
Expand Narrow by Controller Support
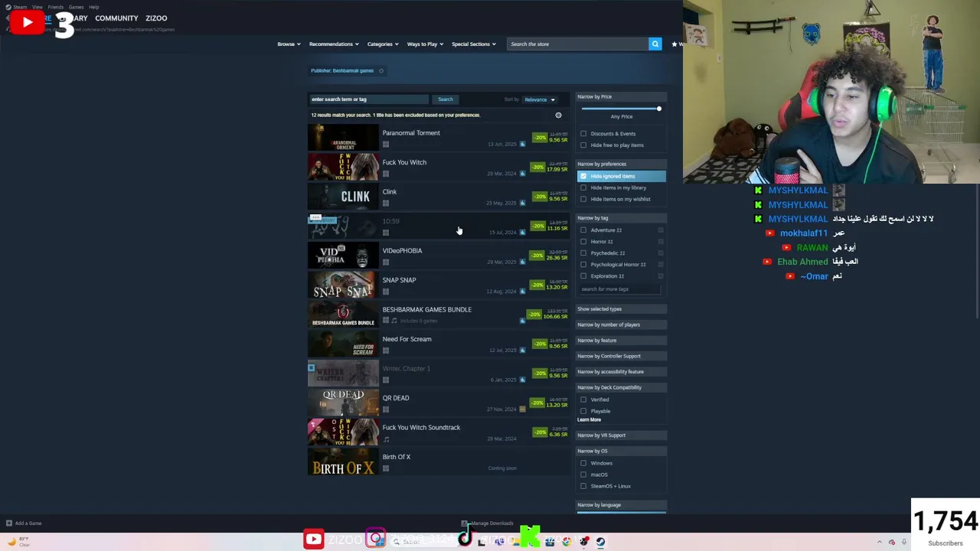[621, 356]
